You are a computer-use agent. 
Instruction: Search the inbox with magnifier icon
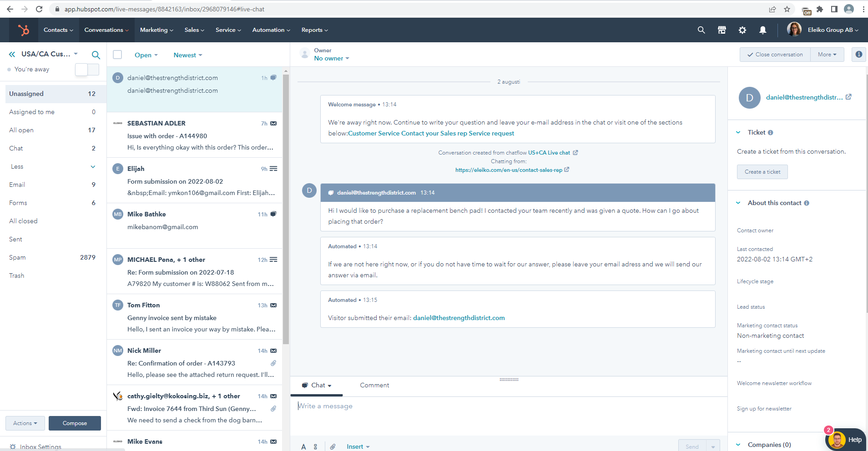(x=96, y=55)
